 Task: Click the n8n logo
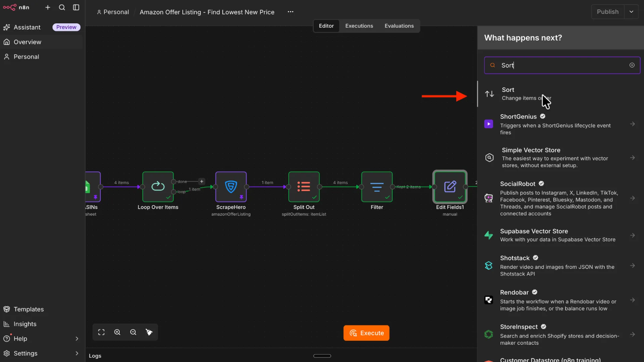(x=16, y=7)
